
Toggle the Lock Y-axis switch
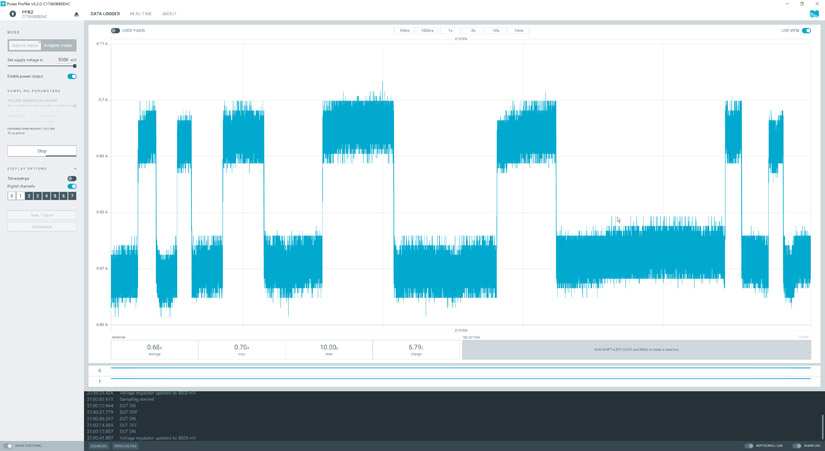coord(115,31)
